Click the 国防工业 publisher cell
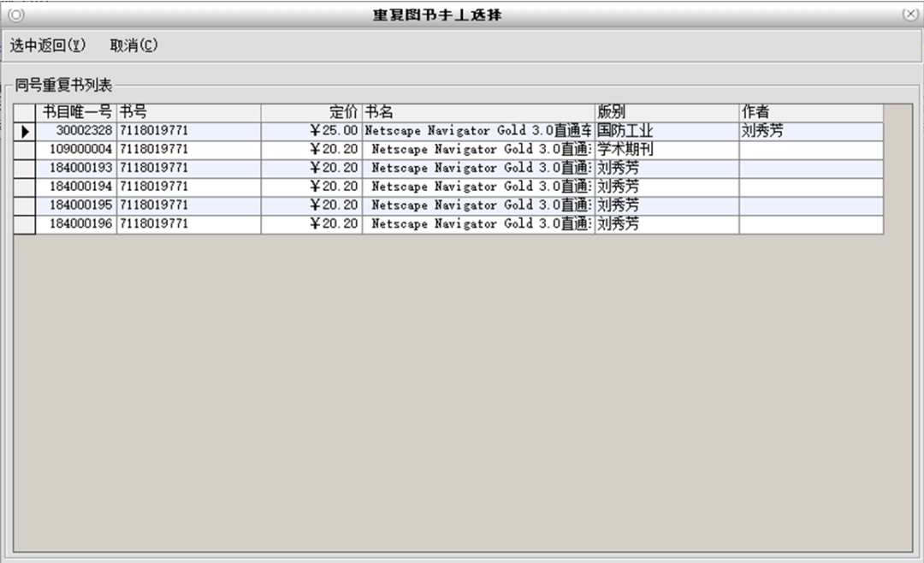The image size is (924, 563). [x=667, y=131]
